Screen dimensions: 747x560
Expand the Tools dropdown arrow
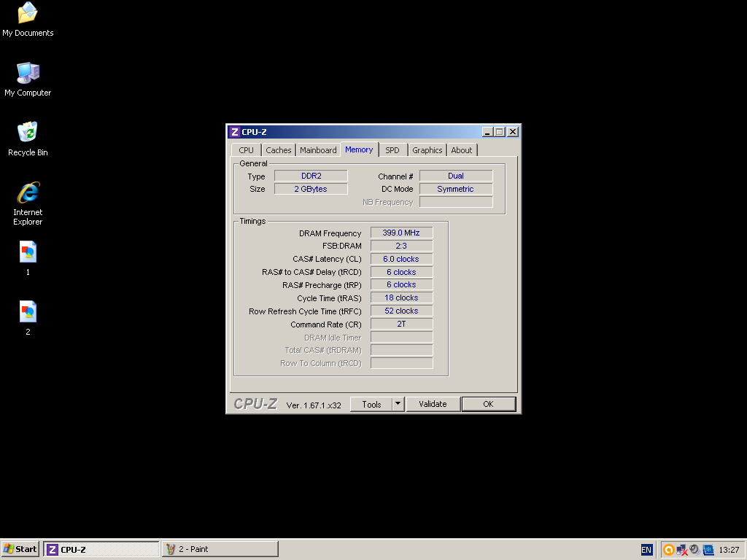(x=398, y=404)
